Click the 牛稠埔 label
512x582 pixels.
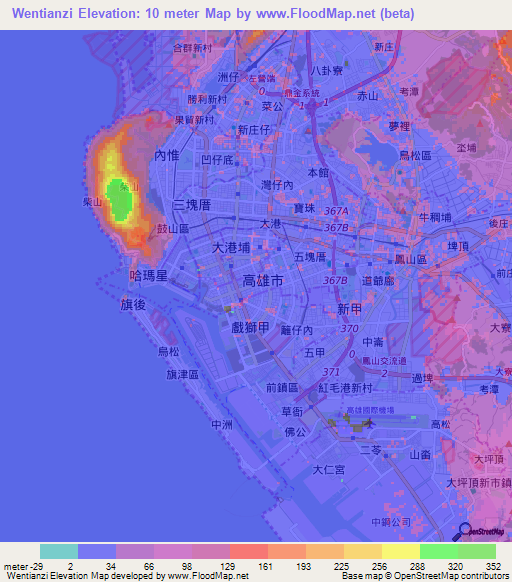click(x=435, y=217)
